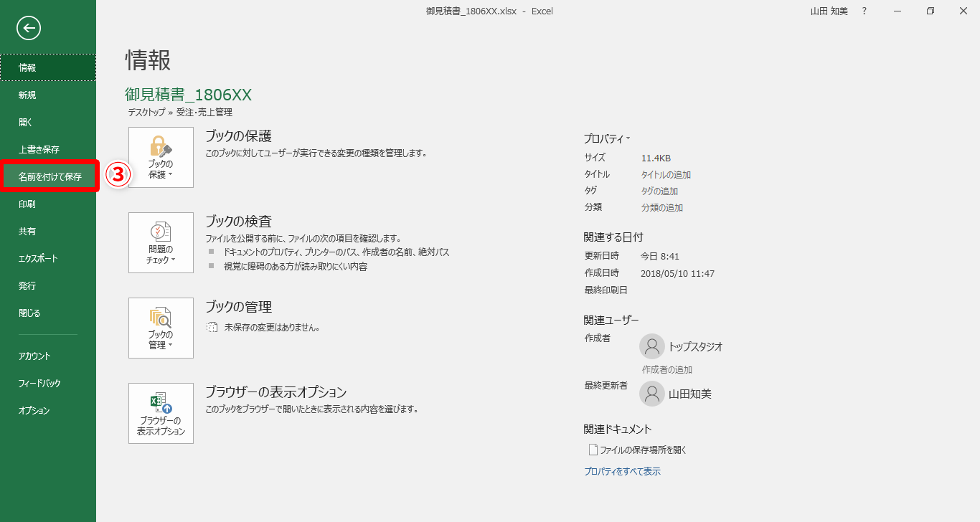Click the 山田 知美 account name in title bar
Image resolution: width=980 pixels, height=522 pixels.
(x=828, y=11)
